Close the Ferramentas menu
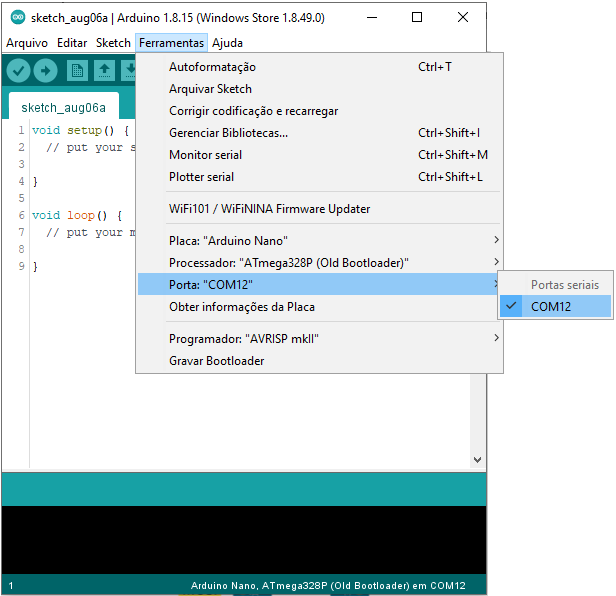Viewport: 616px width, 596px height. click(x=171, y=43)
